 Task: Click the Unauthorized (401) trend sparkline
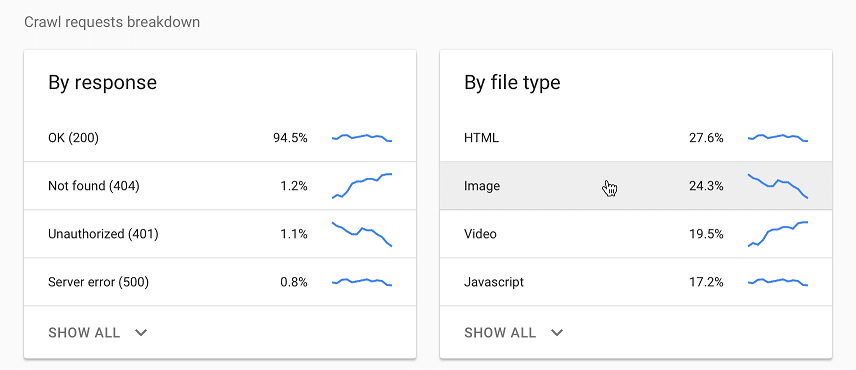pyautogui.click(x=362, y=234)
